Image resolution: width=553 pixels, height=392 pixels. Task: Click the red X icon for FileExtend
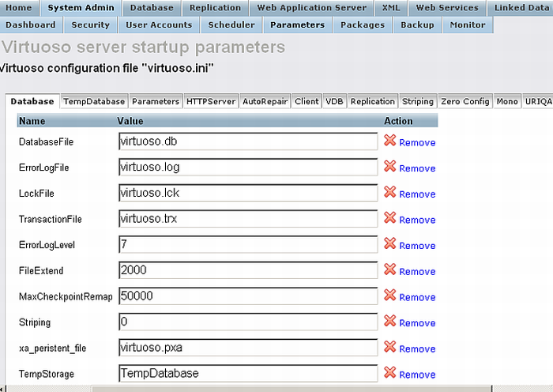point(389,269)
